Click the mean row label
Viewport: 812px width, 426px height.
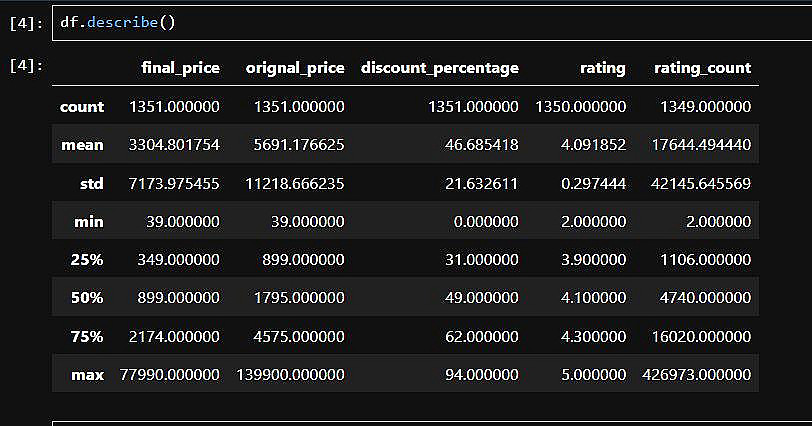(x=82, y=145)
